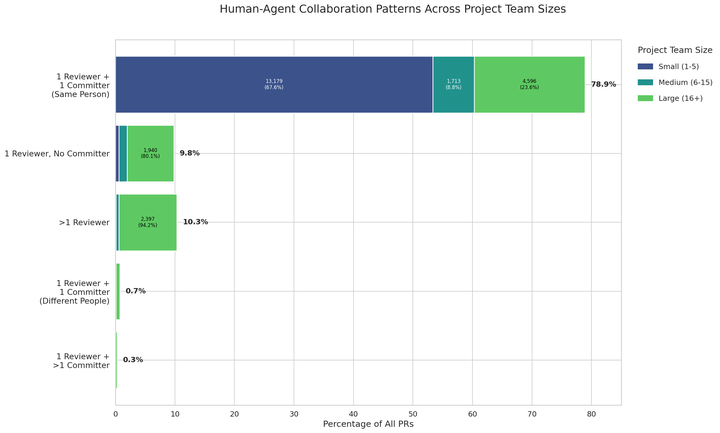Image resolution: width=720 pixels, height=433 pixels.
Task: Click the teal segment labeled 1,713 (8.8%)
Action: coord(454,84)
